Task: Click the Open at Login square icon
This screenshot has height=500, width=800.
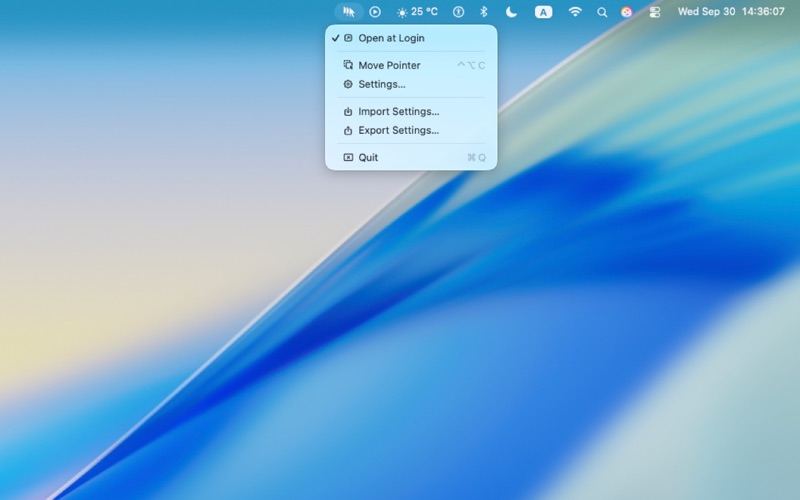Action: [x=348, y=38]
